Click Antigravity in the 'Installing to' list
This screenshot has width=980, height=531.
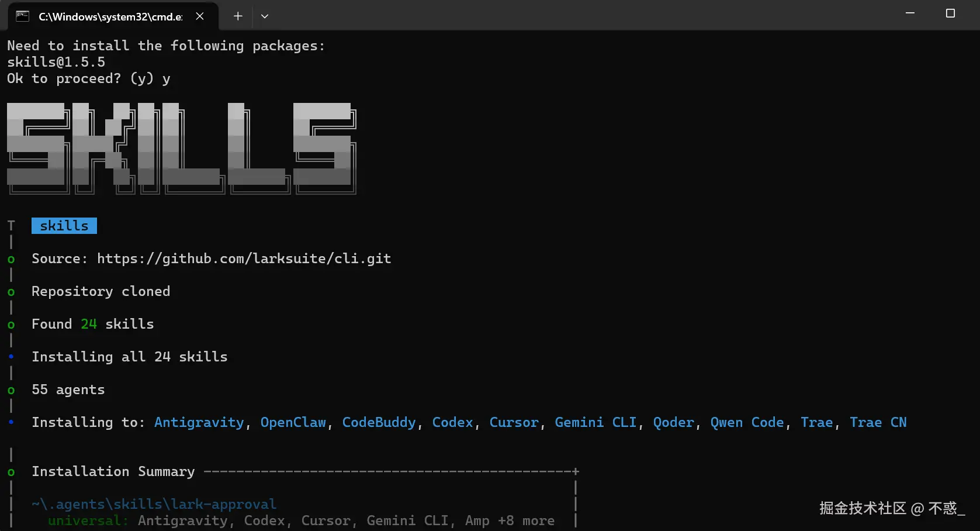click(199, 422)
